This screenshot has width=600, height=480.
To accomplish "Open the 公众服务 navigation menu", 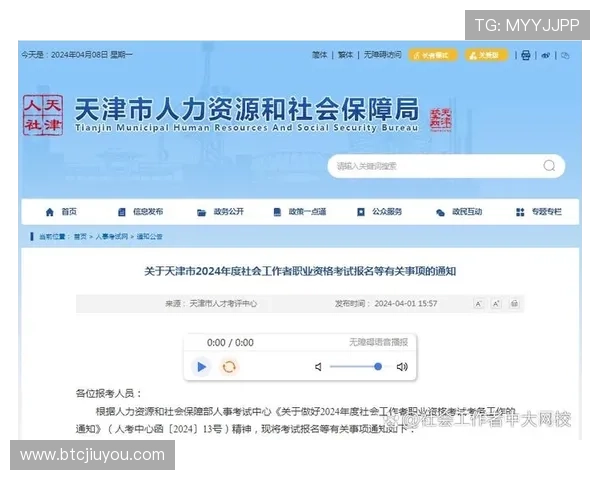I will 379,212.
